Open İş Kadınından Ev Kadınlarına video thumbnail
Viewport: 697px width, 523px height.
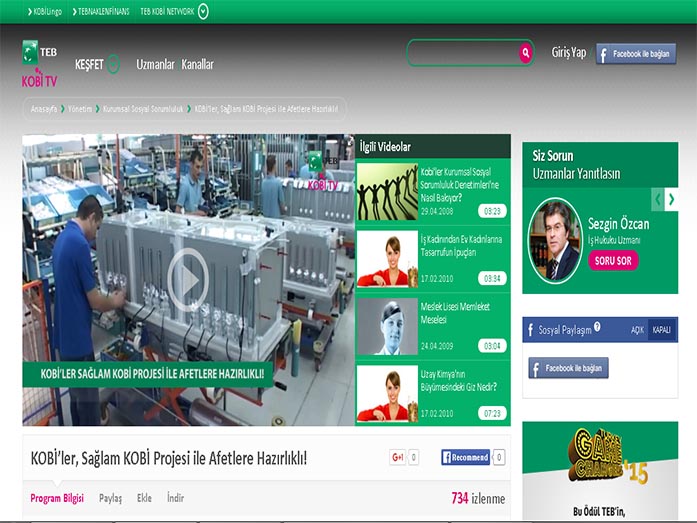point(387,259)
